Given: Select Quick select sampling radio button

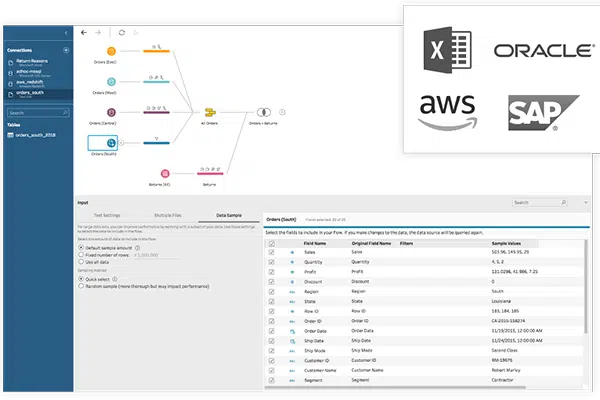Looking at the screenshot, I should [81, 279].
